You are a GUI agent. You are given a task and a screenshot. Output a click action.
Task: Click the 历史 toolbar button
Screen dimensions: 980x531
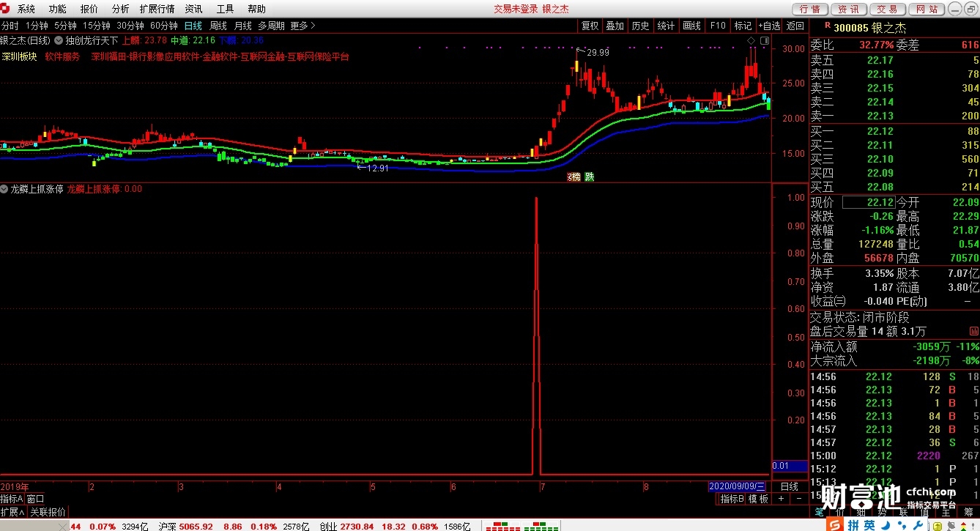click(640, 26)
